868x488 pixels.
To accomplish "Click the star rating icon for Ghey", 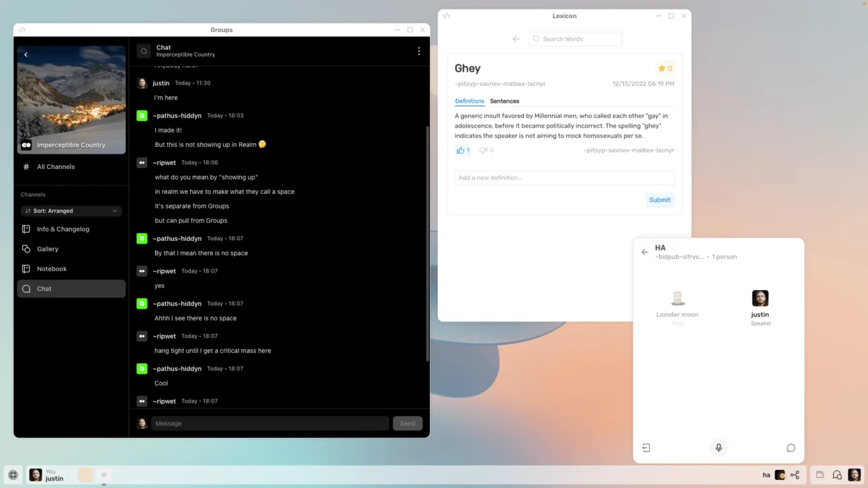I will tap(662, 68).
